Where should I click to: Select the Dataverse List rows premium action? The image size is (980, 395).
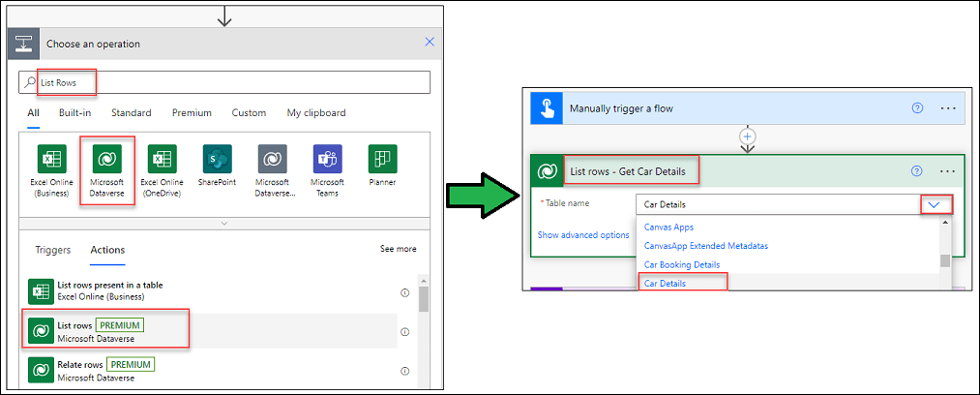pos(213,331)
